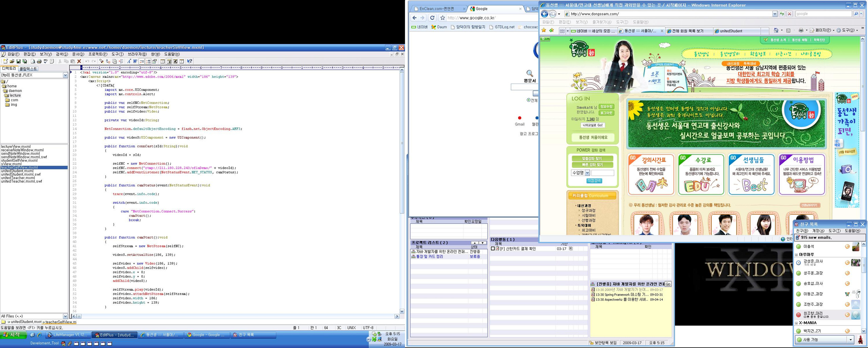This screenshot has width=868, height=348.
Task: Click the red Delete X icon in EditPlus
Action: [x=79, y=61]
